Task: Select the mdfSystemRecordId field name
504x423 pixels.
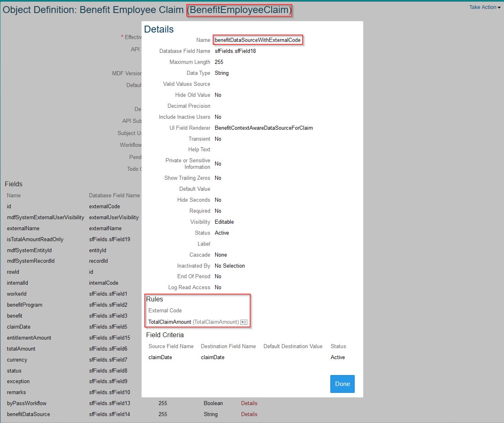Action: click(x=31, y=261)
